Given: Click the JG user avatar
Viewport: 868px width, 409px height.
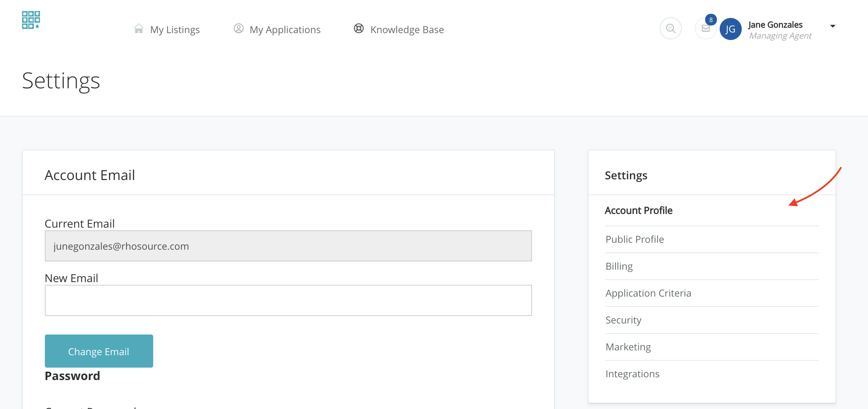Looking at the screenshot, I should pyautogui.click(x=730, y=29).
